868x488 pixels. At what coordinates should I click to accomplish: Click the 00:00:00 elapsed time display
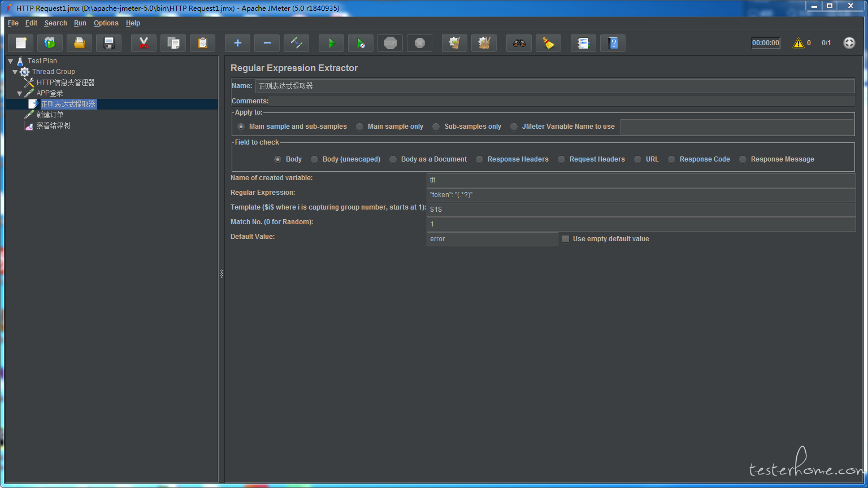766,43
